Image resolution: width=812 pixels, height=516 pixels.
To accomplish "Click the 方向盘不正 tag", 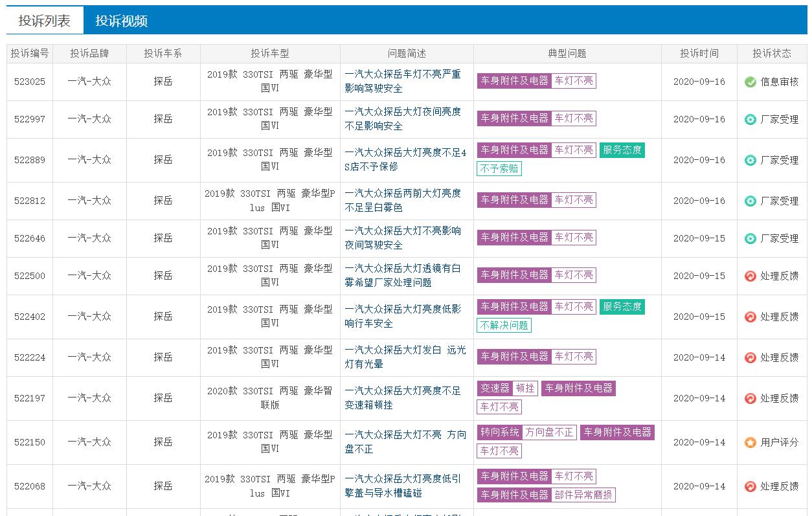I will tap(549, 432).
